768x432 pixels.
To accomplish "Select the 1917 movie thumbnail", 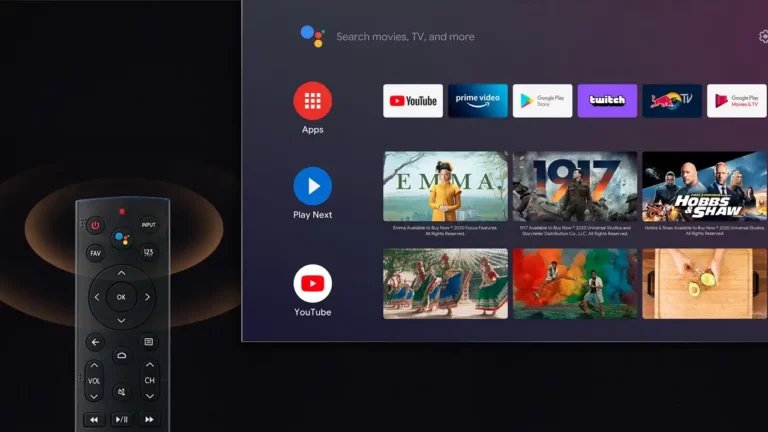I will coord(575,186).
